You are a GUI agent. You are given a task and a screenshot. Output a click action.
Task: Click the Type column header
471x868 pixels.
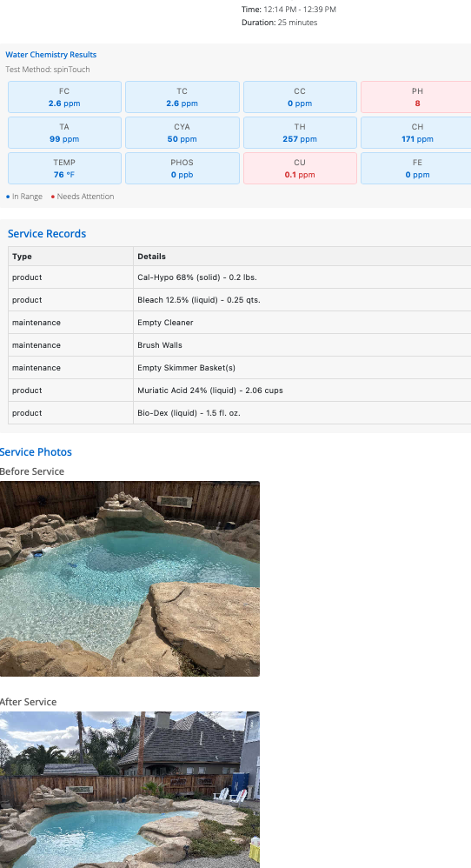point(70,257)
